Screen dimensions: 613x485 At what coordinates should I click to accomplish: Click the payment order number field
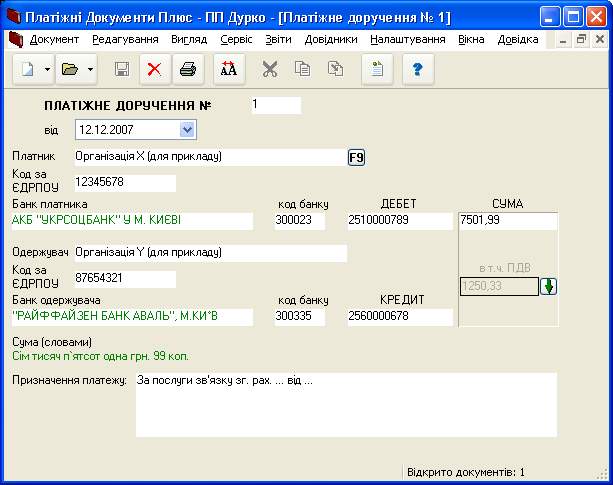pyautogui.click(x=276, y=106)
